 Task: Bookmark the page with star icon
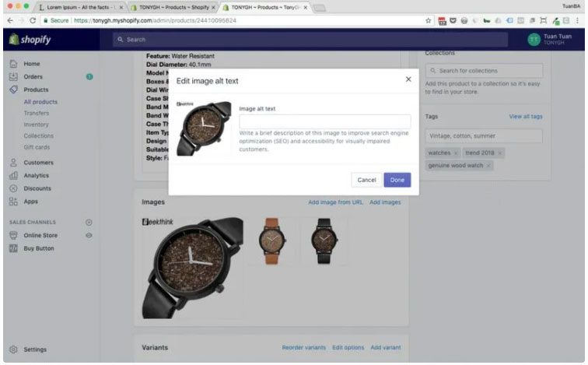[x=428, y=21]
